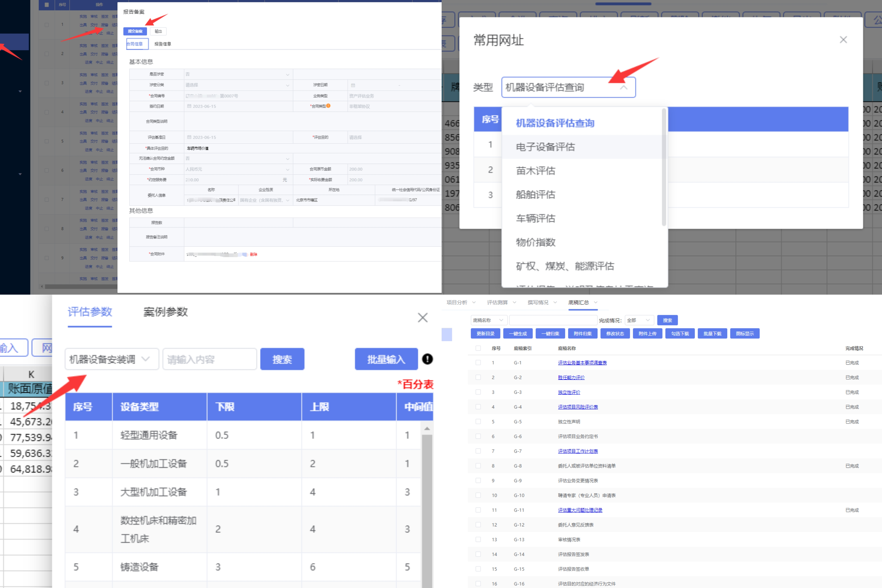The width and height of the screenshot is (882, 588).
Task: Click the parameter table vertical scrollbar
Action: point(427,511)
